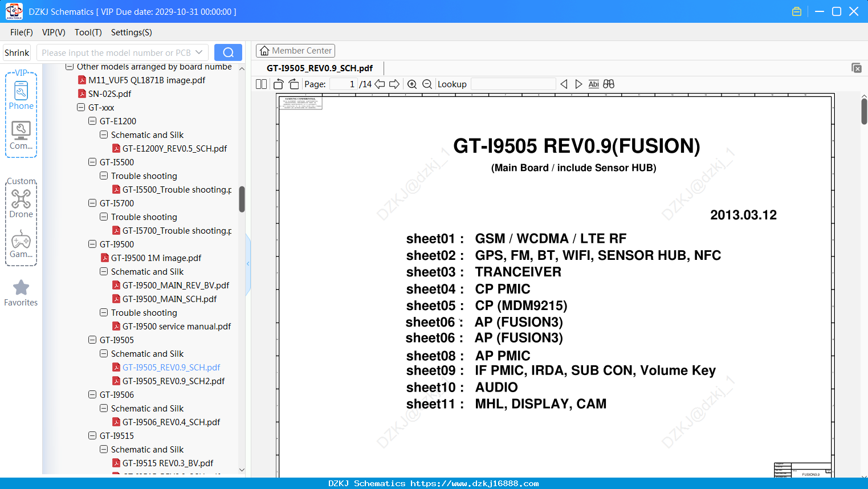Collapse the GT-xxx tree node
The width and height of the screenshot is (868, 489).
(81, 108)
